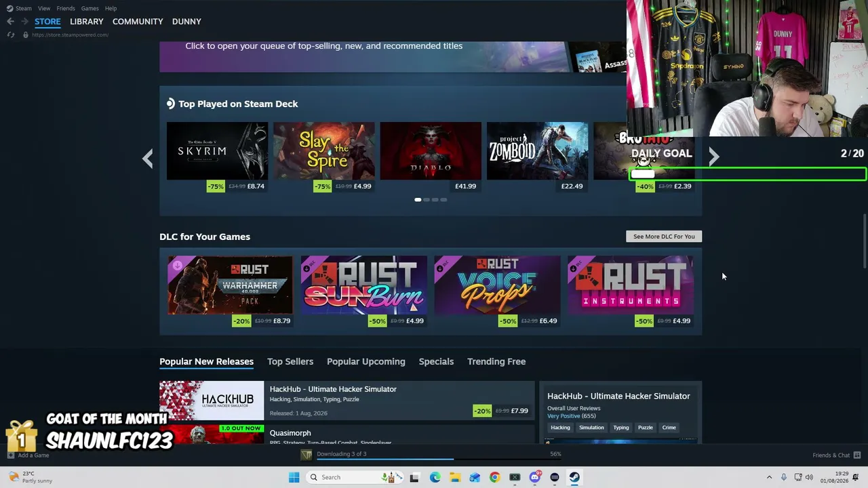Click the Crime tag on HackHub preview
This screenshot has width=868, height=488.
(x=669, y=428)
